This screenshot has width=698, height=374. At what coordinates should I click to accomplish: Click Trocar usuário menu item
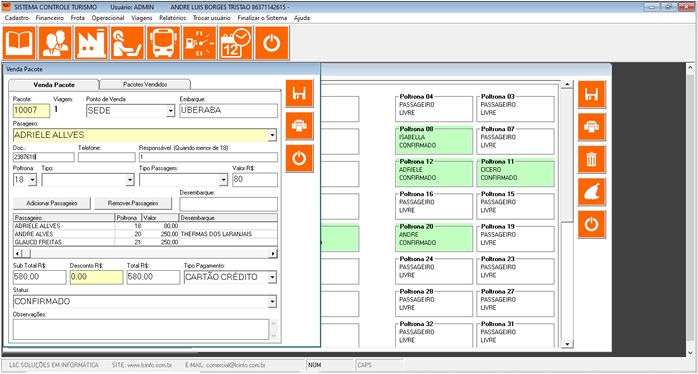point(211,18)
